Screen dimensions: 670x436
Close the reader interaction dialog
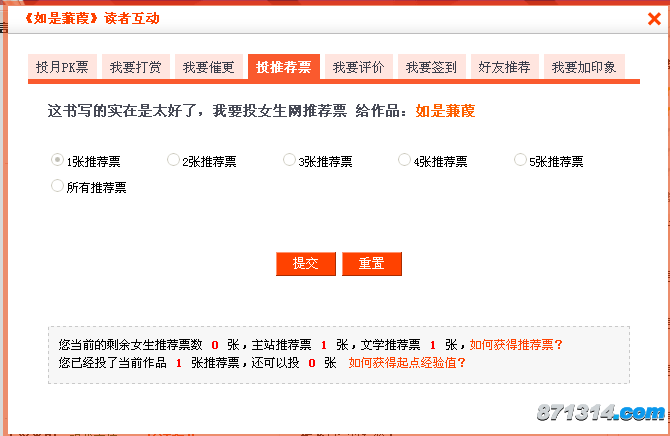pyautogui.click(x=654, y=18)
